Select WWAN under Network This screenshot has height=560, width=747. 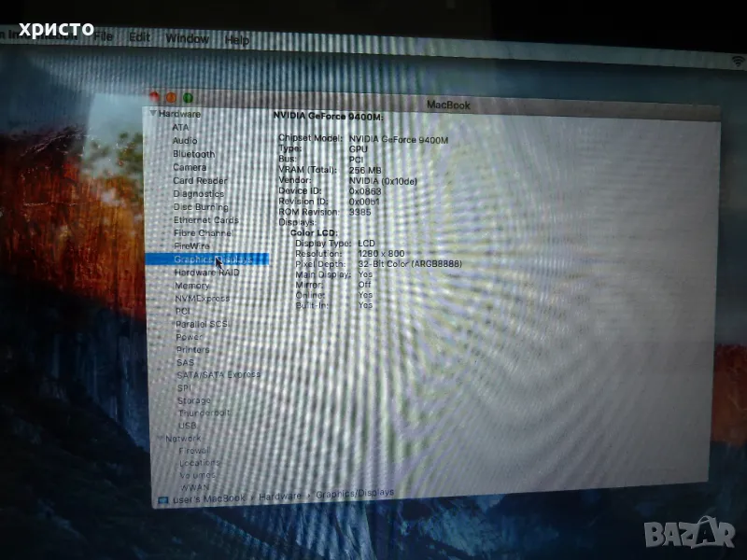point(195,487)
